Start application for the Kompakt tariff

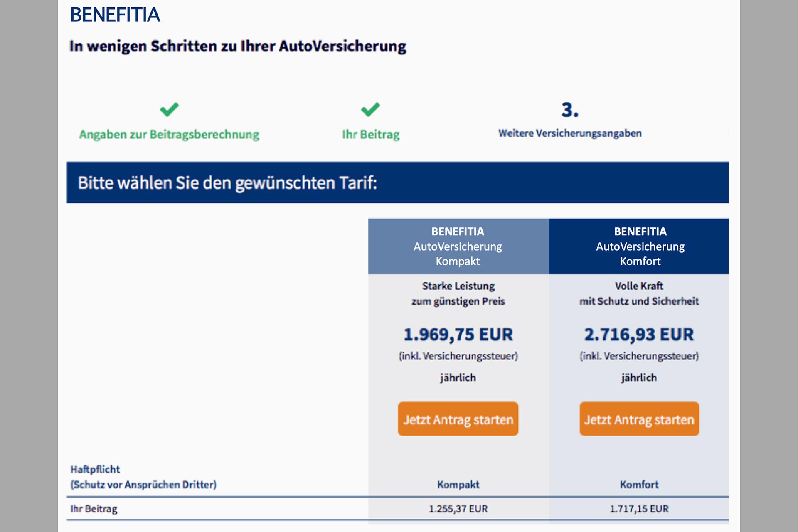tap(458, 419)
